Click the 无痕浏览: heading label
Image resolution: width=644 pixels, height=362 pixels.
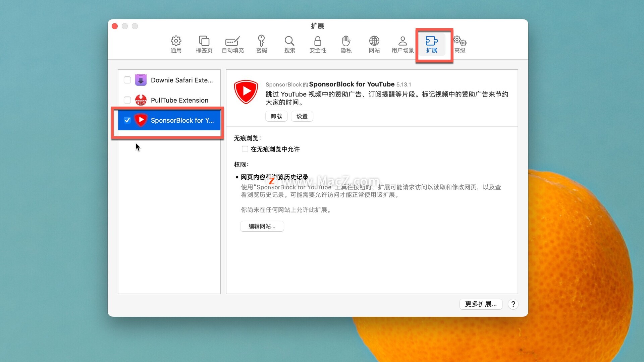(x=248, y=138)
